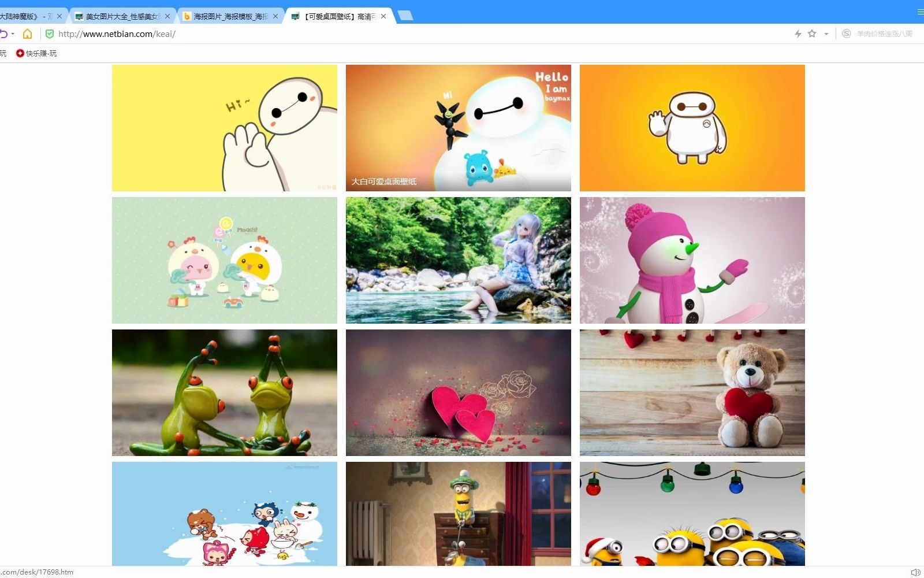Click the lightning speed-mode icon
Viewport: 924px width, 578px height.
798,34
